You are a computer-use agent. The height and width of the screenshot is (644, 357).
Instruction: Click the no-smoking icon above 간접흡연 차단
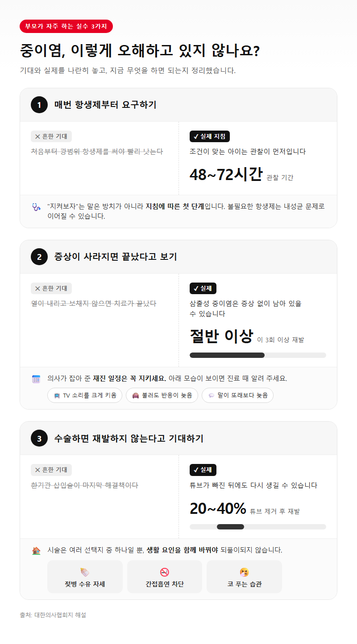click(x=165, y=572)
